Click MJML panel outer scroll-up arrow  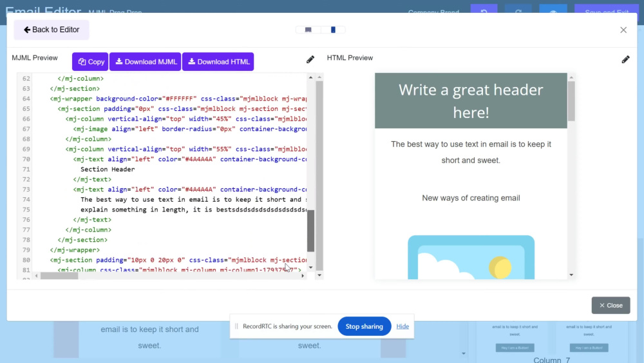(x=319, y=77)
